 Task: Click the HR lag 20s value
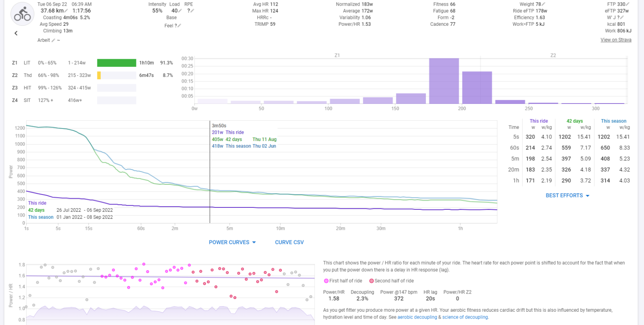[x=430, y=299]
